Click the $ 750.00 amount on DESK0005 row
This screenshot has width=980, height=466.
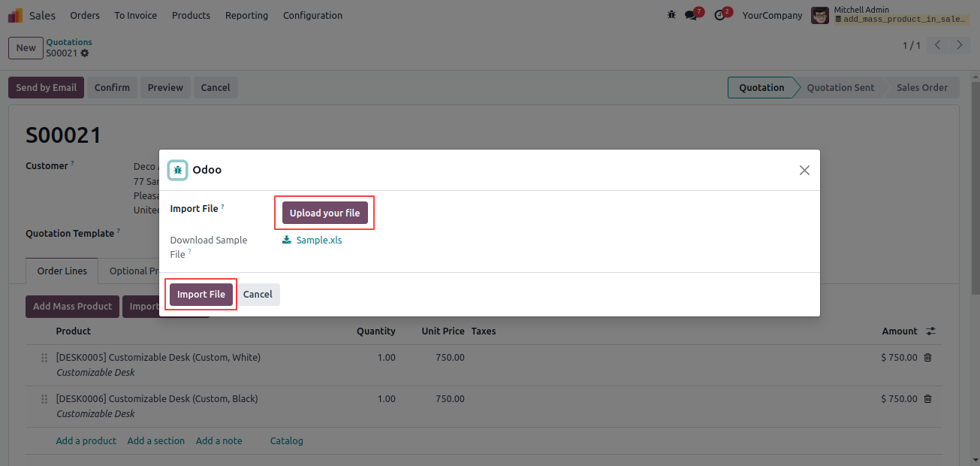[900, 358]
